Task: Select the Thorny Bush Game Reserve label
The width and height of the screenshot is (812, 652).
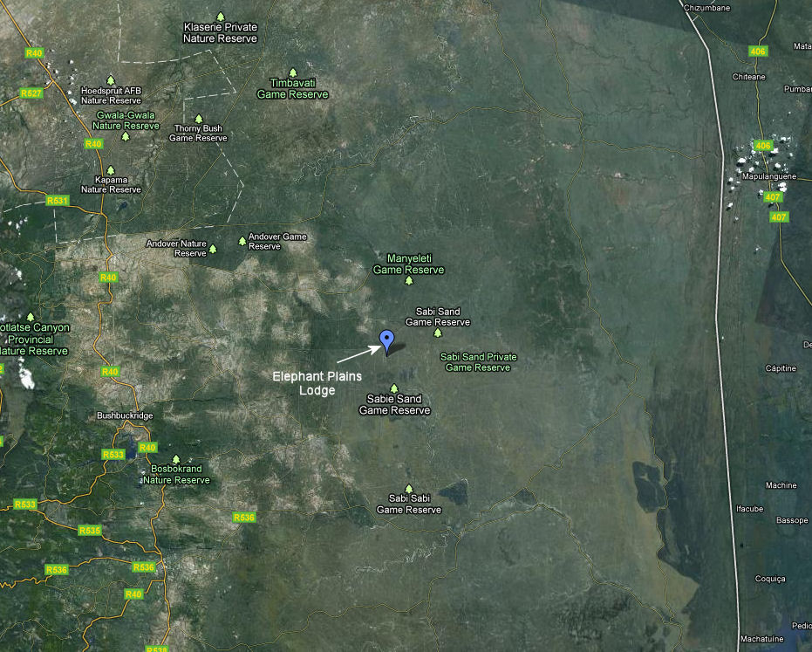Action: (x=198, y=134)
